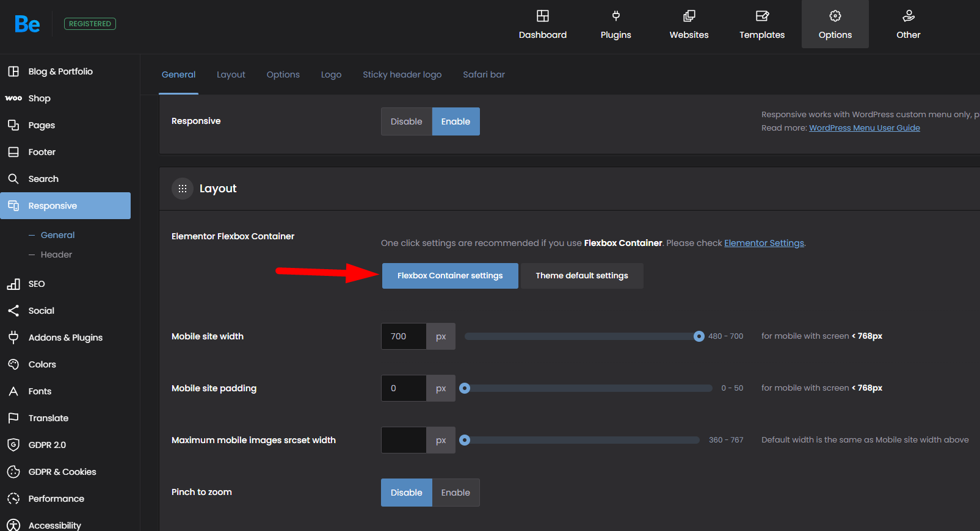Click the Accessibility person icon
The width and height of the screenshot is (980, 531).
[13, 525]
